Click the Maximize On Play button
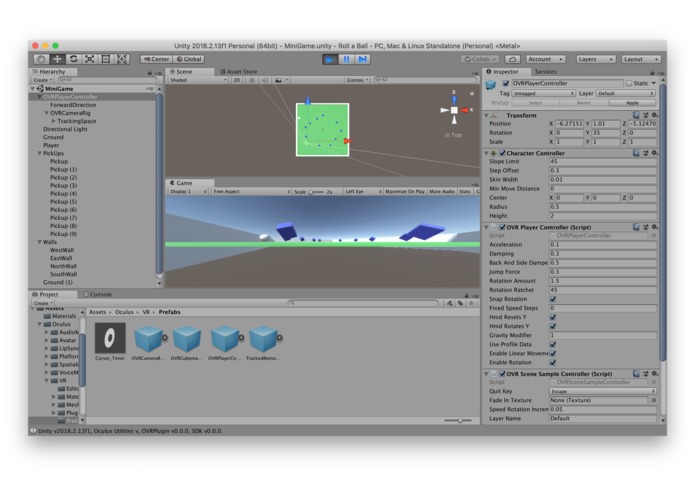 405,191
